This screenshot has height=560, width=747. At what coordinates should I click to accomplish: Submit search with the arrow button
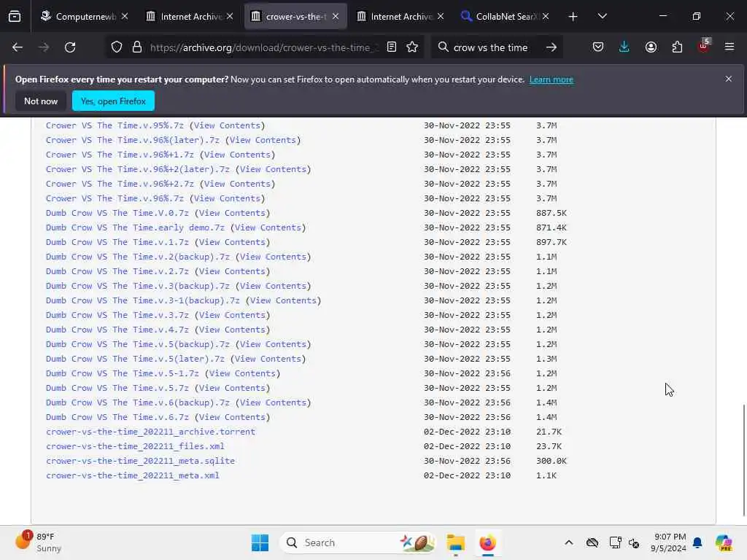(x=551, y=47)
